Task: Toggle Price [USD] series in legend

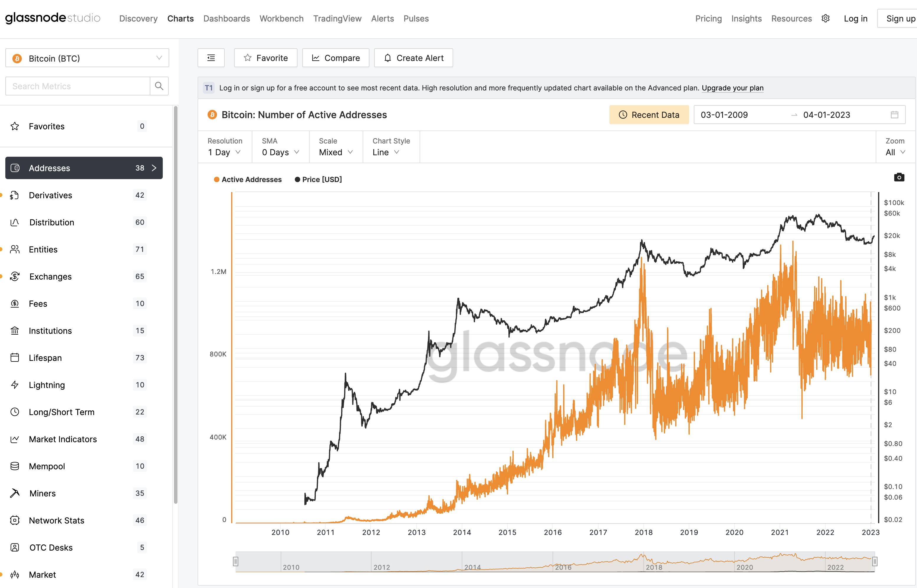Action: point(318,179)
